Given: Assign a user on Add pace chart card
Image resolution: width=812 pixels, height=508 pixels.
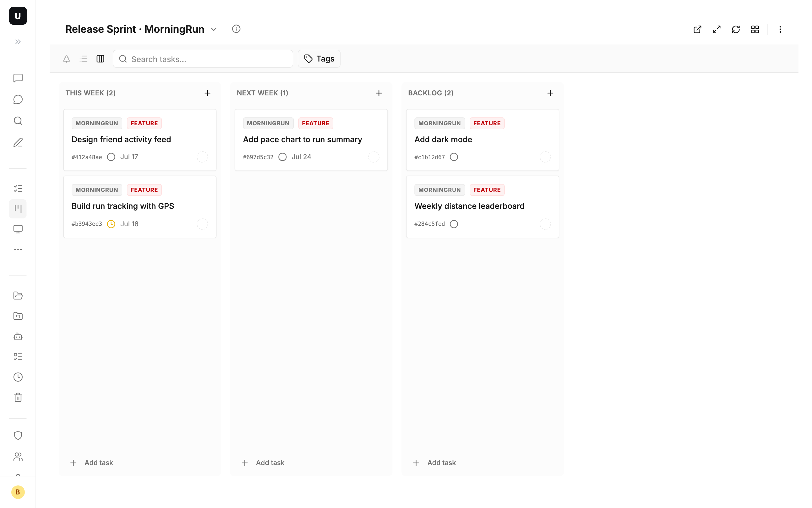Looking at the screenshot, I should (374, 157).
